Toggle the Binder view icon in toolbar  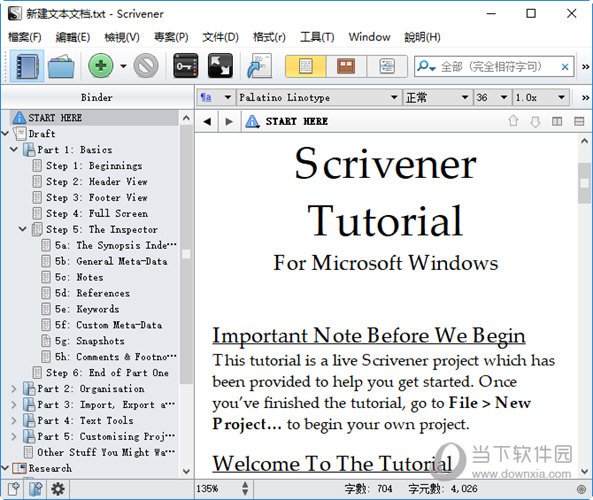27,66
